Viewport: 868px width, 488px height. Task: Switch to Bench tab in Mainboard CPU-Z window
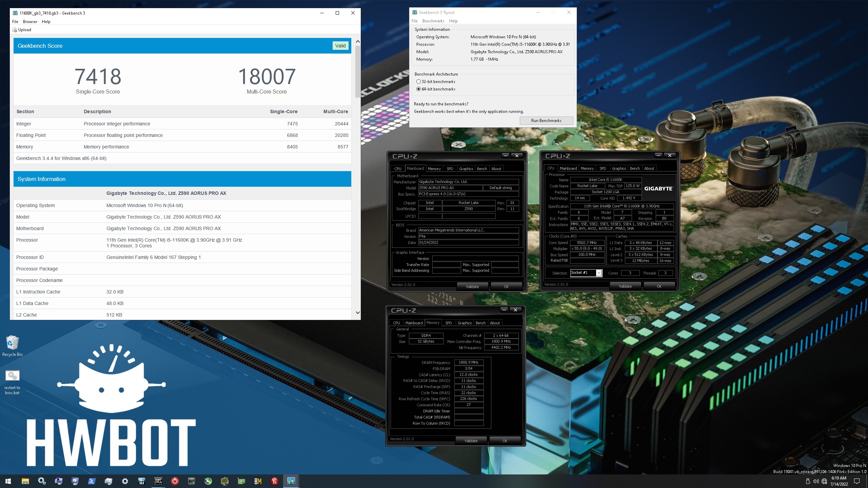tap(482, 169)
